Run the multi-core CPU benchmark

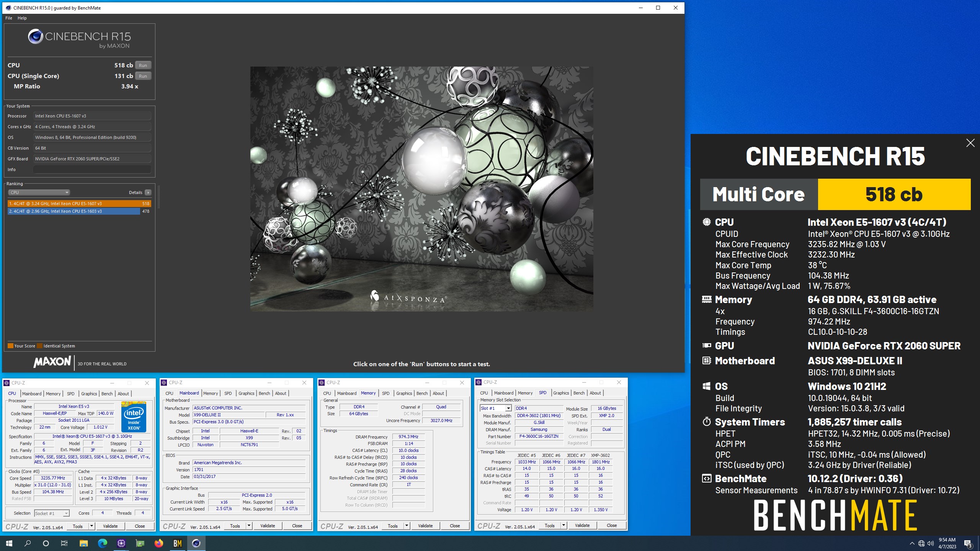click(143, 65)
